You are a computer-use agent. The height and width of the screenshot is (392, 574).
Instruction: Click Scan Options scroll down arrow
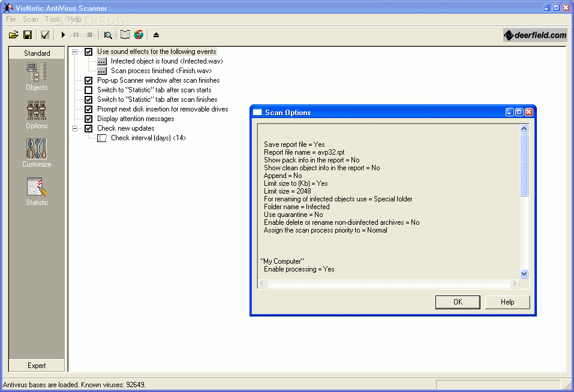point(524,273)
